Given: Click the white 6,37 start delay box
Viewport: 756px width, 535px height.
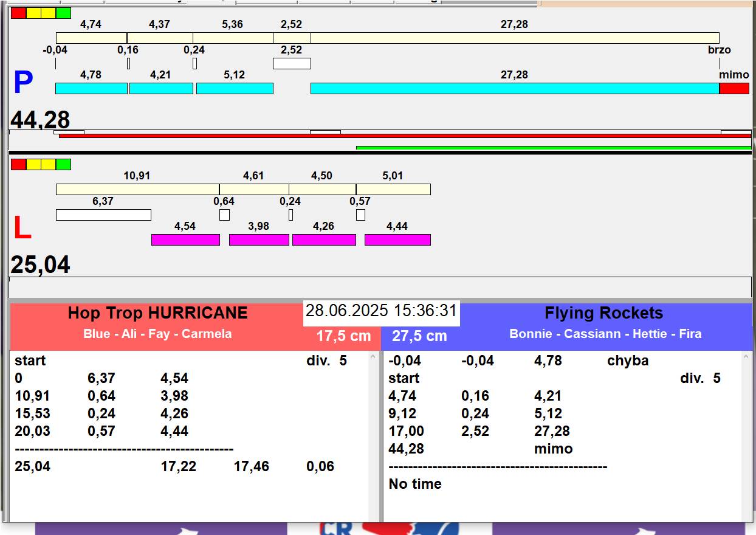Looking at the screenshot, I should (x=103, y=215).
